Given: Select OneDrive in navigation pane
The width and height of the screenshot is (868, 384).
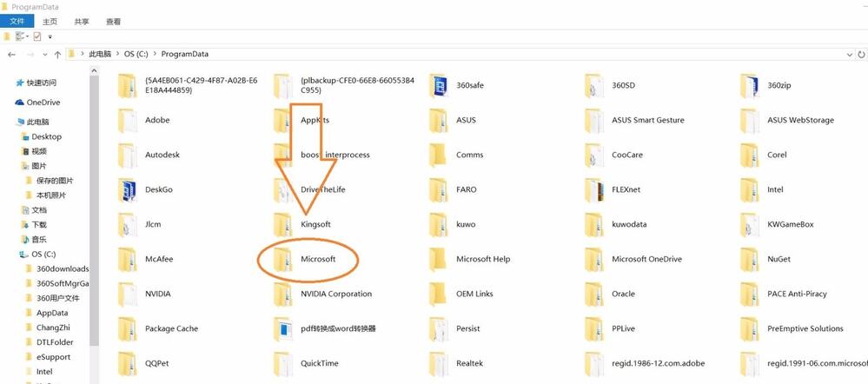Looking at the screenshot, I should click(x=37, y=103).
